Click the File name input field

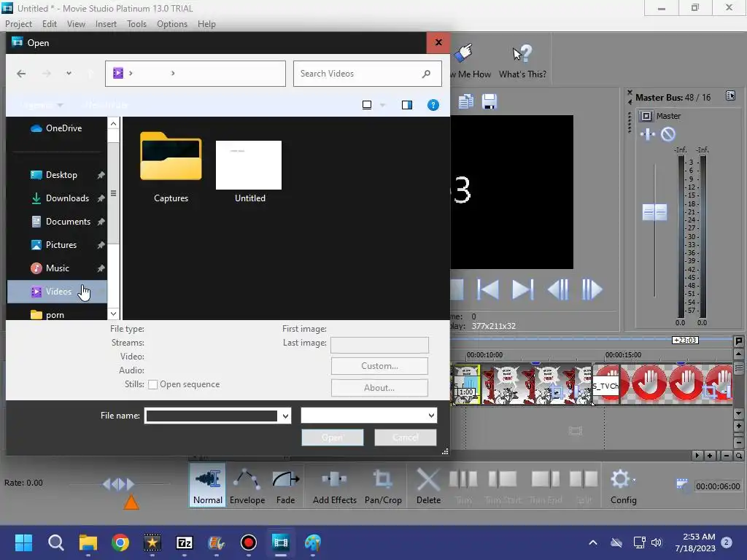(212, 416)
